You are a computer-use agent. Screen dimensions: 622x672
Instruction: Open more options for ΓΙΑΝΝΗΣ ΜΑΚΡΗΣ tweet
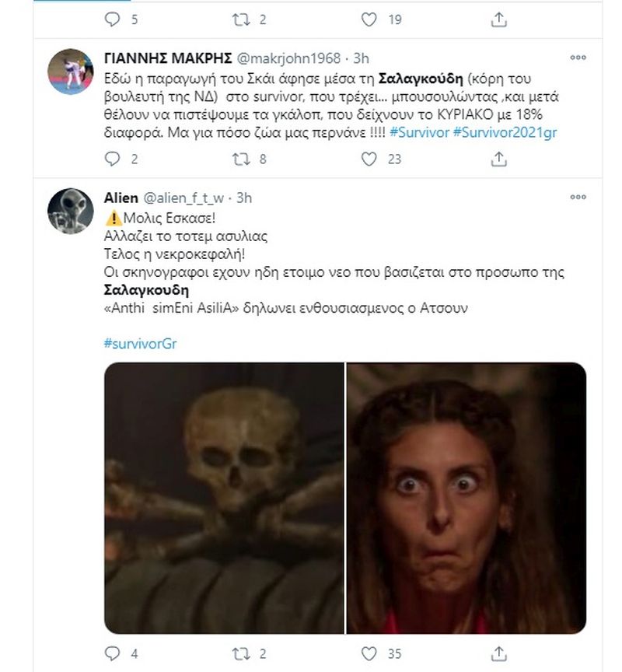pos(578,58)
